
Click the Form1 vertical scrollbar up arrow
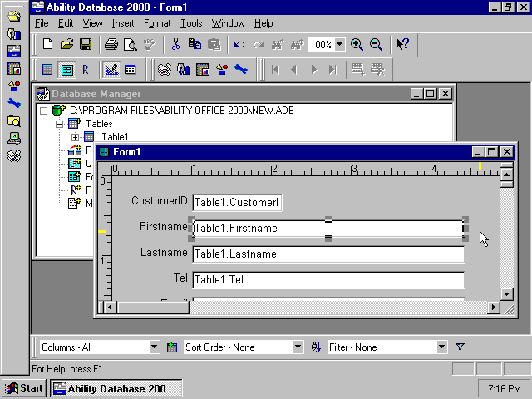tap(506, 175)
